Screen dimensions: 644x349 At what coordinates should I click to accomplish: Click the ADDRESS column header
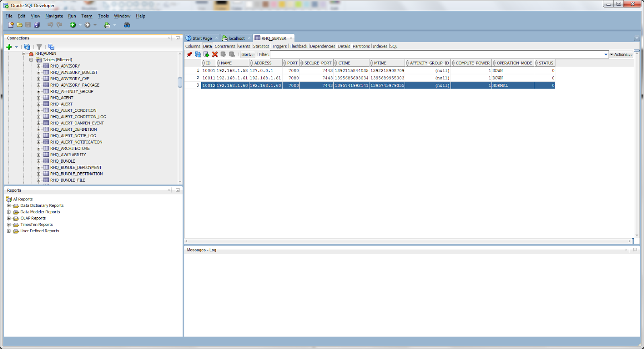point(266,63)
